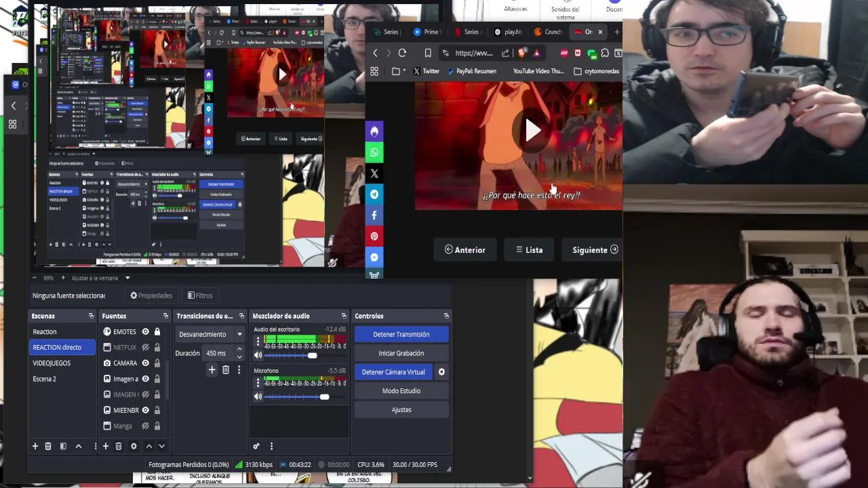The height and width of the screenshot is (488, 868).
Task: Show the NETFLIX source
Action: tap(145, 347)
